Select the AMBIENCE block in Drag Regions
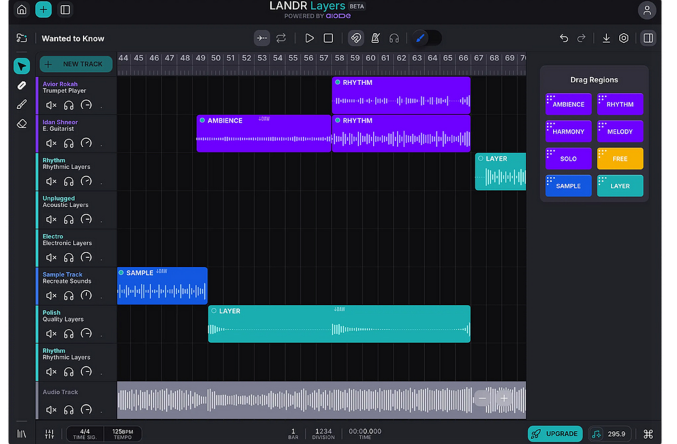Image resolution: width=677 pixels, height=444 pixels. (x=568, y=104)
